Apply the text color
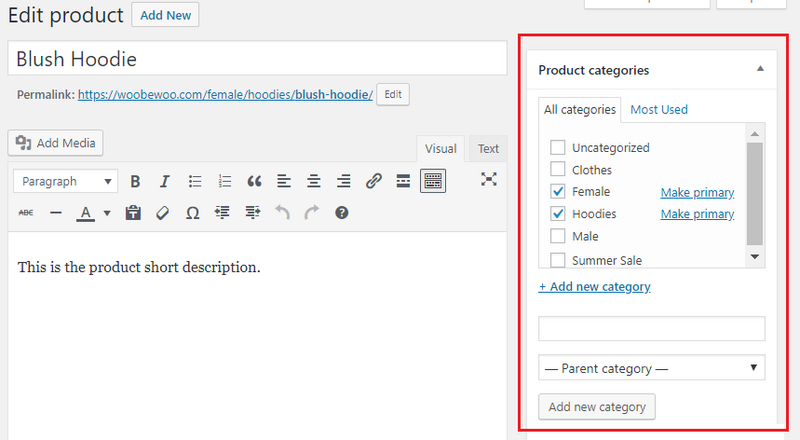 [x=85, y=213]
